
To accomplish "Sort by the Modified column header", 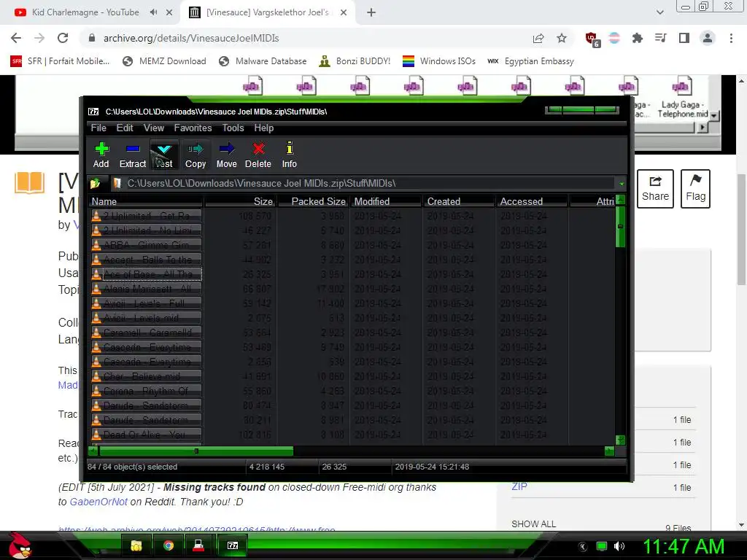I will pyautogui.click(x=386, y=201).
